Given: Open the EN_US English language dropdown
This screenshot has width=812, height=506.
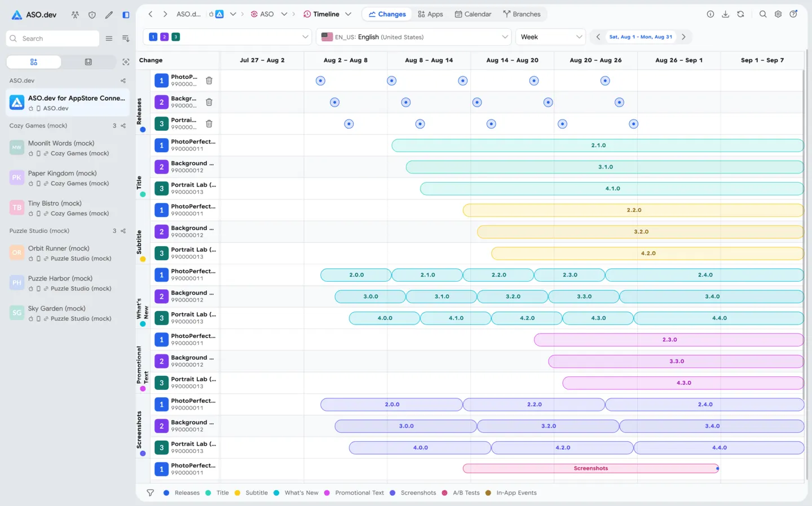Looking at the screenshot, I should [414, 37].
